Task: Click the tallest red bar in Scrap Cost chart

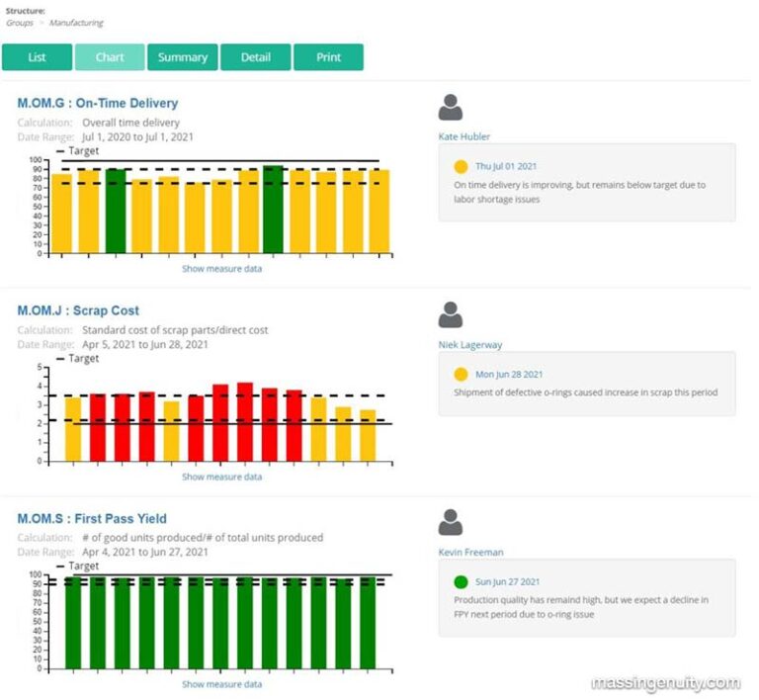Action: point(245,421)
